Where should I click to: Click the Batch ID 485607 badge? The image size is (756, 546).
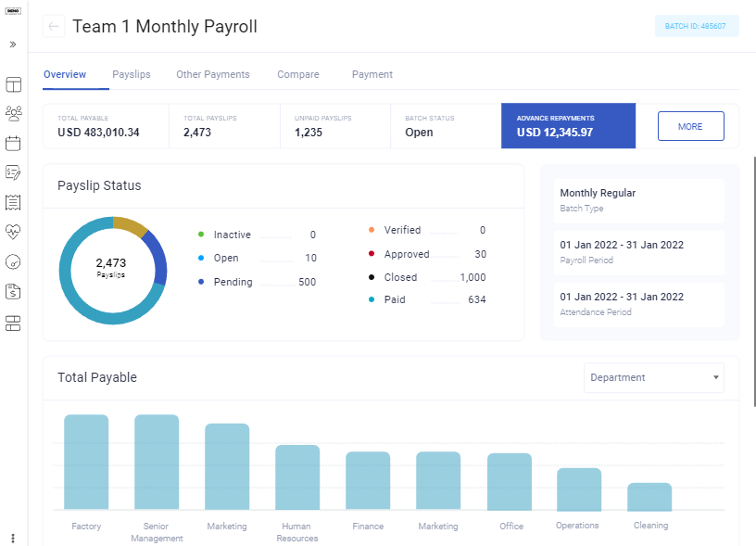tap(697, 26)
